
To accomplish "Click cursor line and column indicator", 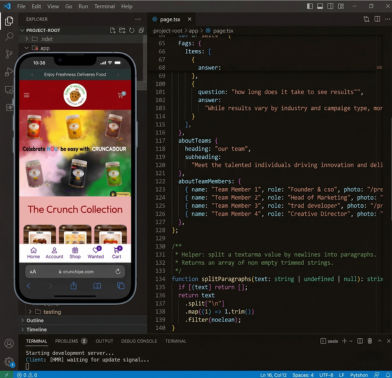I will pyautogui.click(x=273, y=375).
